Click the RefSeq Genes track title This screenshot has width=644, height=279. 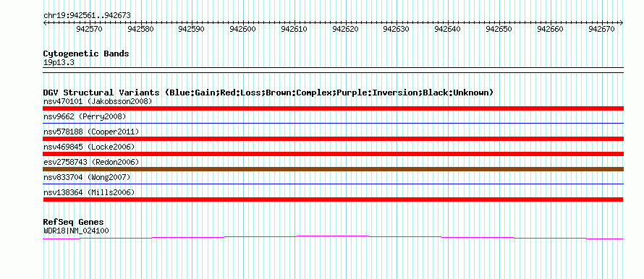pyautogui.click(x=74, y=223)
